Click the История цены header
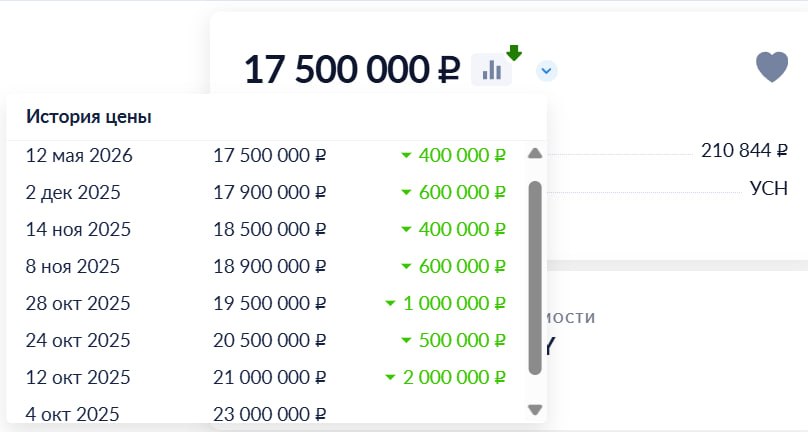This screenshot has width=808, height=432. click(x=89, y=117)
